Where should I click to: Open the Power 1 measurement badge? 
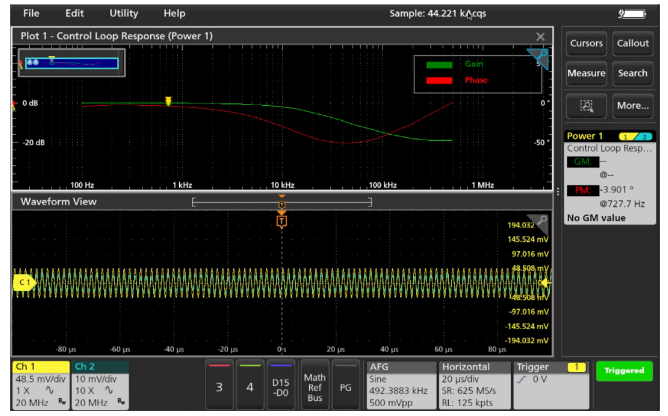coord(609,177)
